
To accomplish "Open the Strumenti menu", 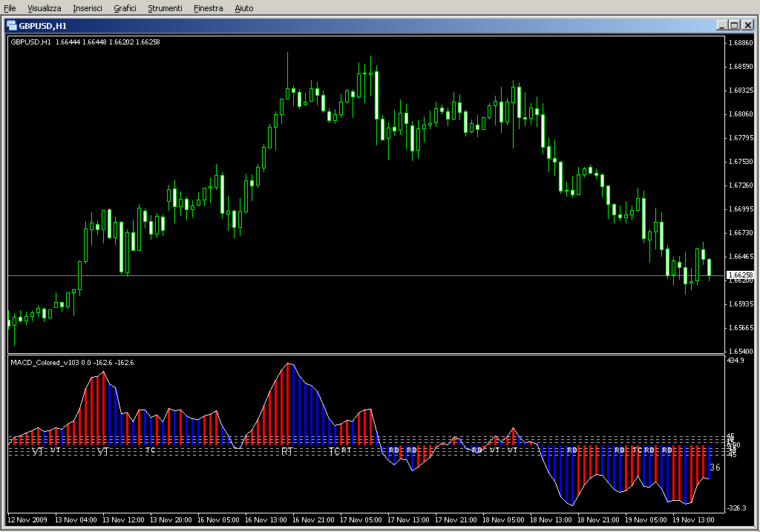I will [x=165, y=8].
